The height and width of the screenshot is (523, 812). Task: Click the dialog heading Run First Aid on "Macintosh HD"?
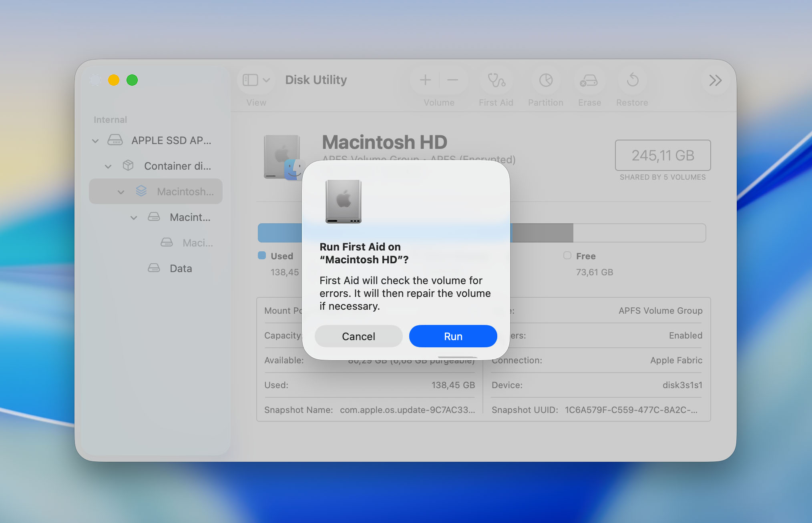point(364,253)
